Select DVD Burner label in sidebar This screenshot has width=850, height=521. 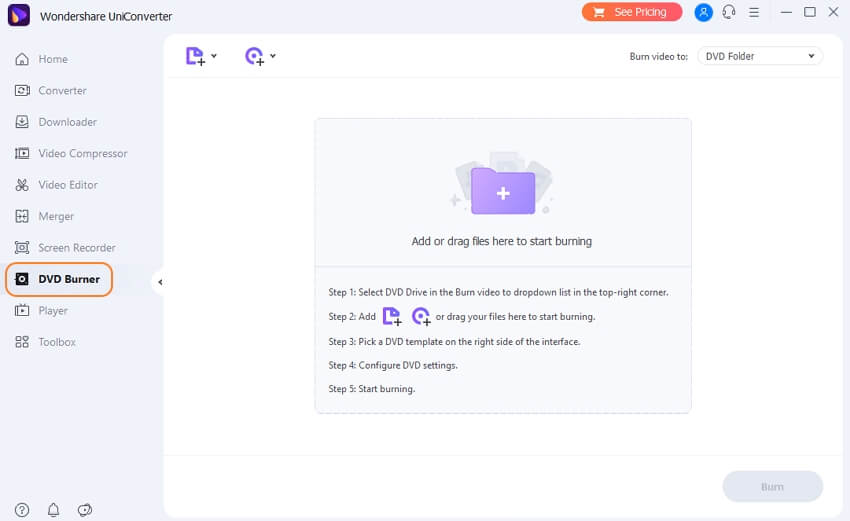pos(69,279)
